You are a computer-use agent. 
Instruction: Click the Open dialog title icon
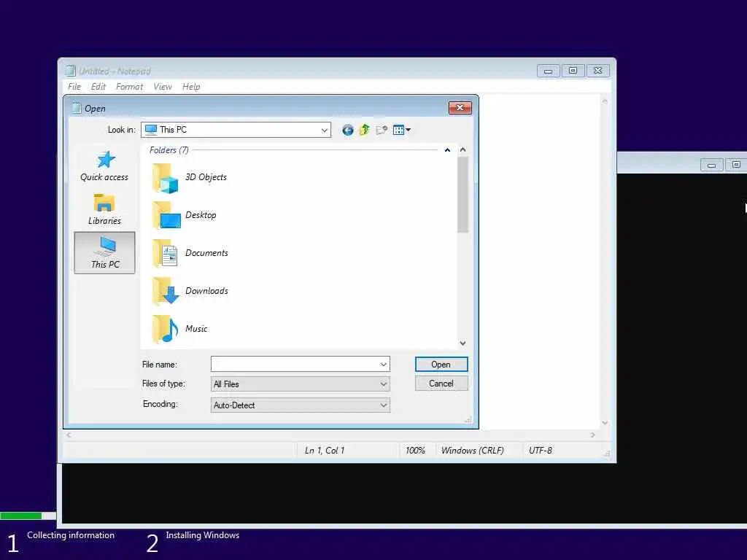(x=76, y=108)
